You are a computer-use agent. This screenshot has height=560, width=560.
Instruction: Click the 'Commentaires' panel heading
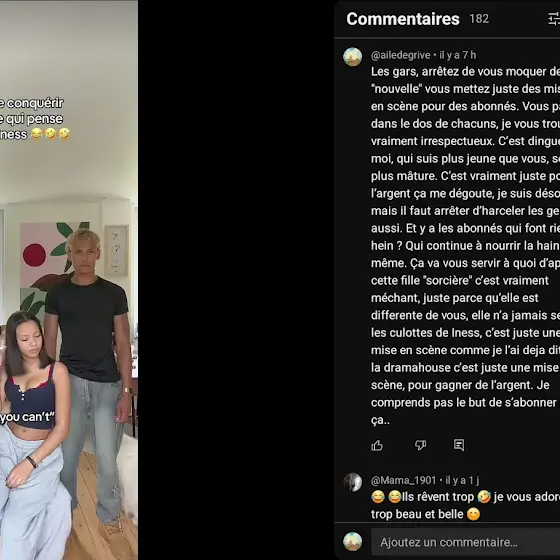pos(403,19)
